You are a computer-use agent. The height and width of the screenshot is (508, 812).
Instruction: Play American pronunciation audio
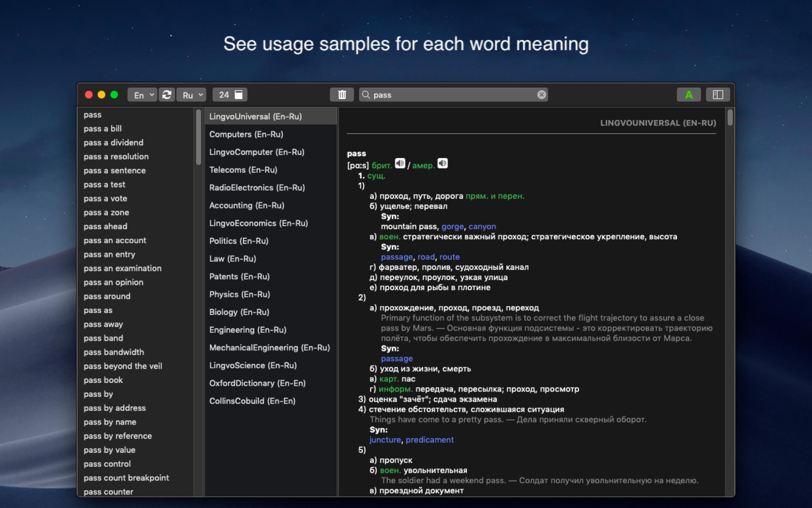point(442,163)
